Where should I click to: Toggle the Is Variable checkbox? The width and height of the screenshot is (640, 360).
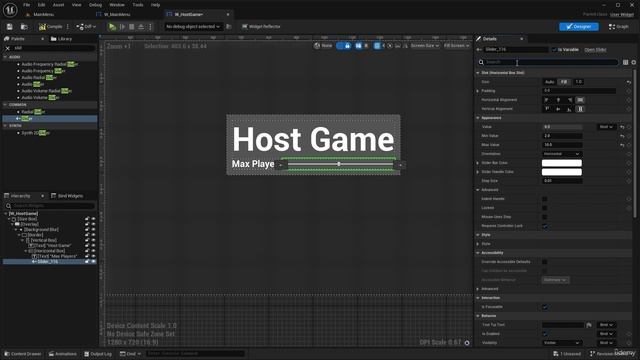pos(554,49)
